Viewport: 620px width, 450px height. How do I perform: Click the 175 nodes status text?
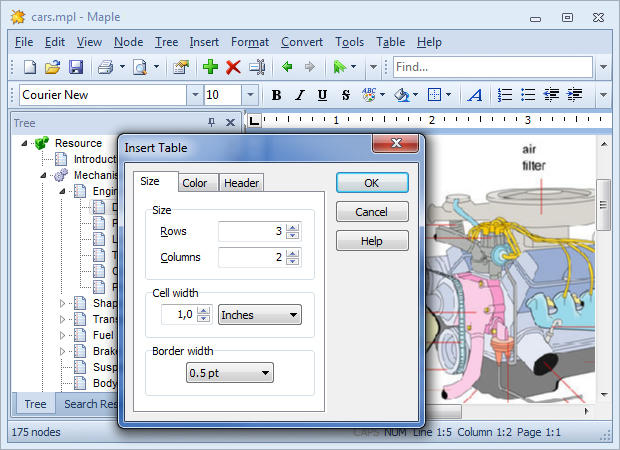[36, 432]
